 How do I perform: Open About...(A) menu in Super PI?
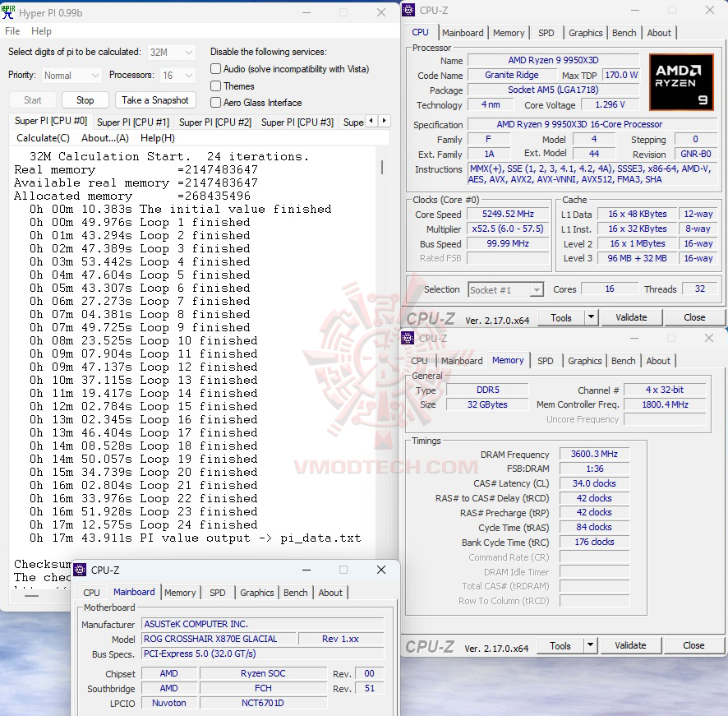coord(105,138)
